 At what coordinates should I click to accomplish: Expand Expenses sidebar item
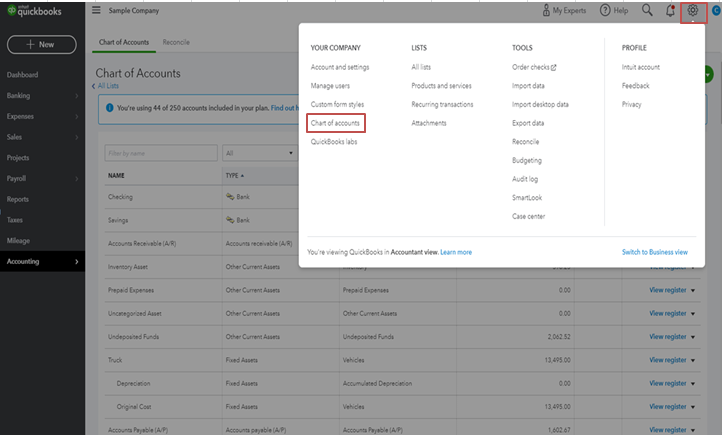coord(42,116)
